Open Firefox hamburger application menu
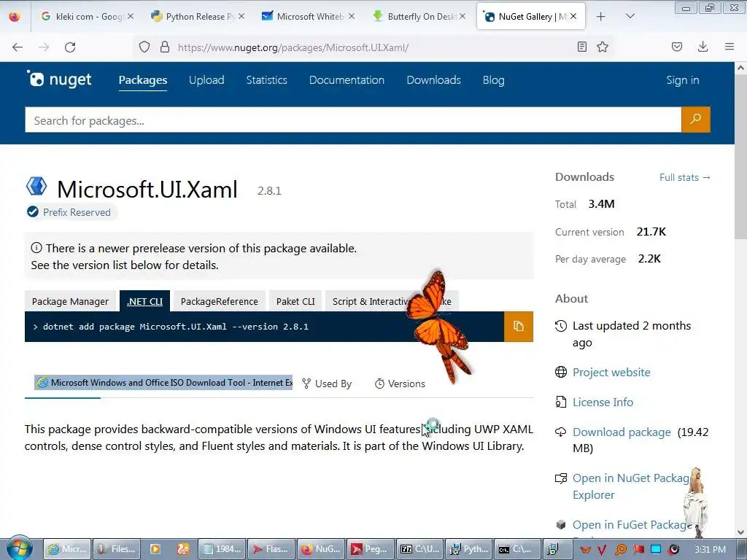 pos(729,47)
